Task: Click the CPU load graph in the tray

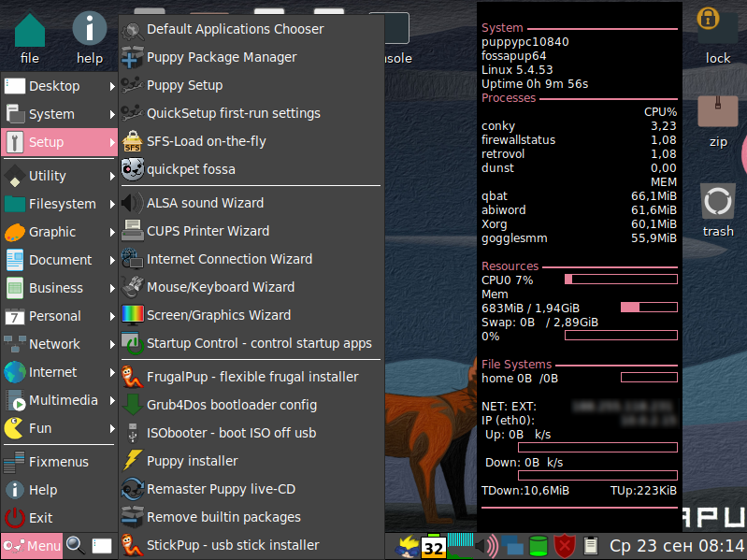Action: pyautogui.click(x=460, y=546)
